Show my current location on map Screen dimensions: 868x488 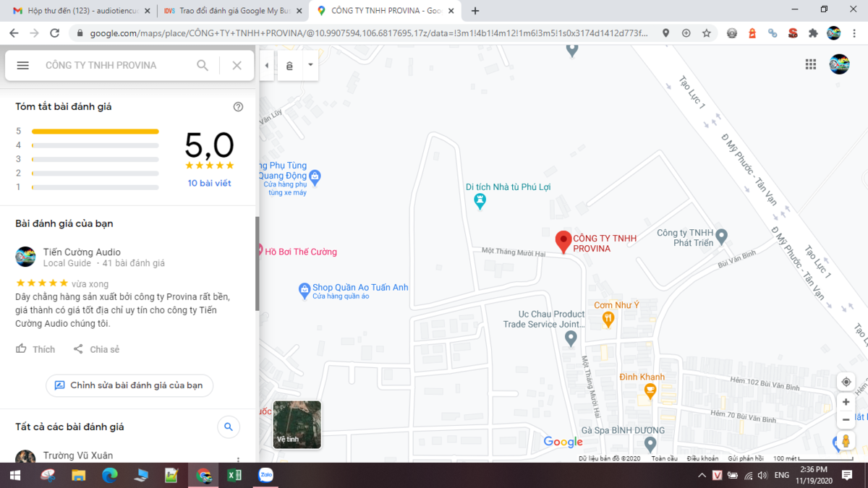pos(846,382)
